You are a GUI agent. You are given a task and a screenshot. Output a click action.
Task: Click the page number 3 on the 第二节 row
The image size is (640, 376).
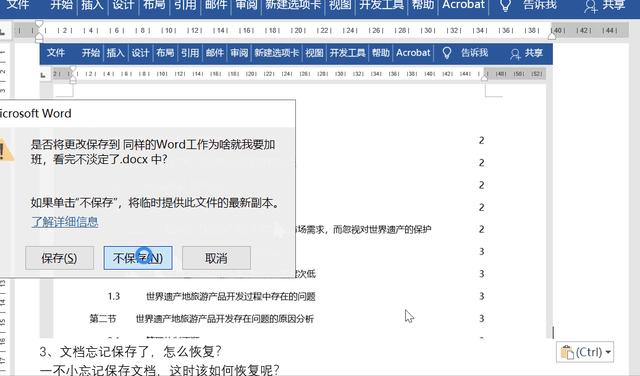click(x=482, y=318)
